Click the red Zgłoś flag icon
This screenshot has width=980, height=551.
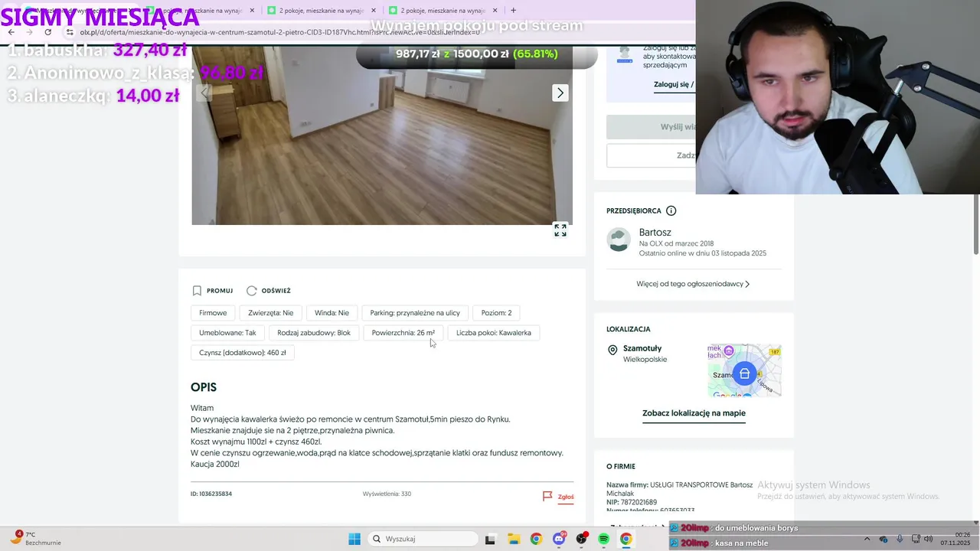(x=547, y=497)
